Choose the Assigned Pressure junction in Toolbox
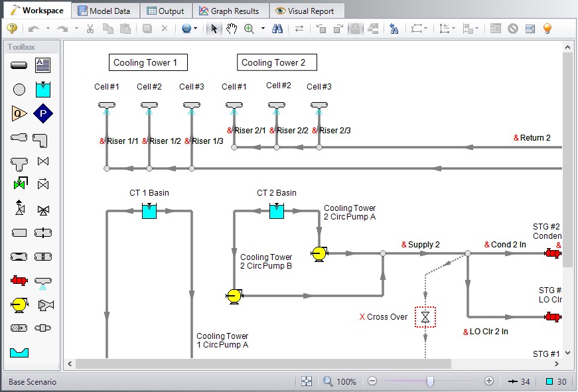 pyautogui.click(x=42, y=113)
